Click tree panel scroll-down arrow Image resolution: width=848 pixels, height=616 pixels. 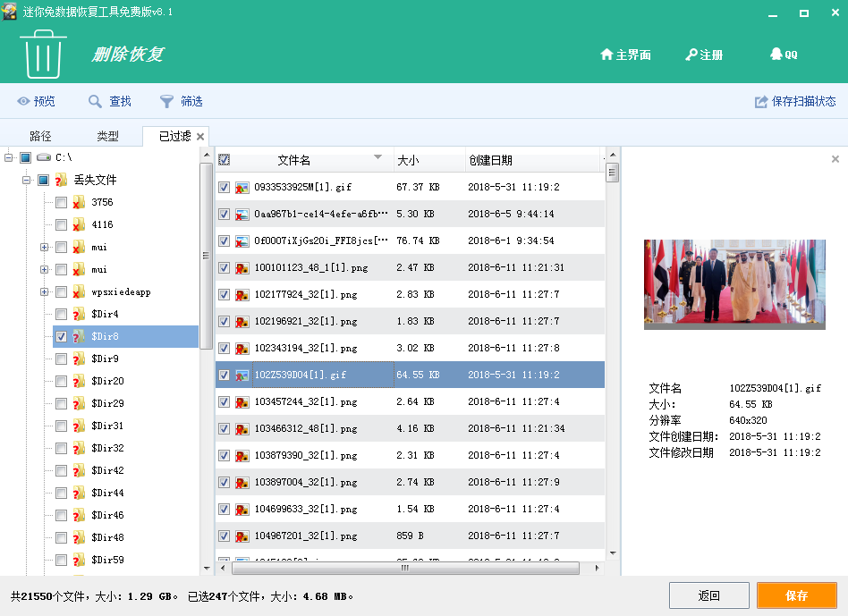click(207, 568)
